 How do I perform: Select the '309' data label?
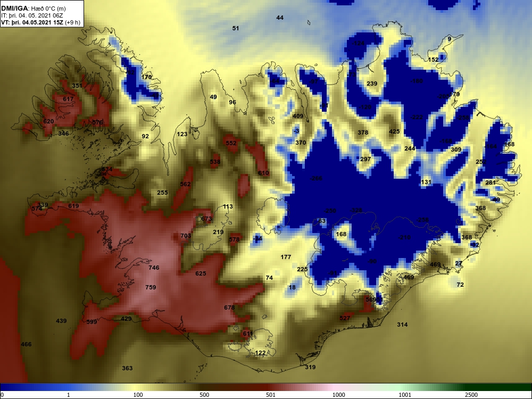click(x=456, y=149)
